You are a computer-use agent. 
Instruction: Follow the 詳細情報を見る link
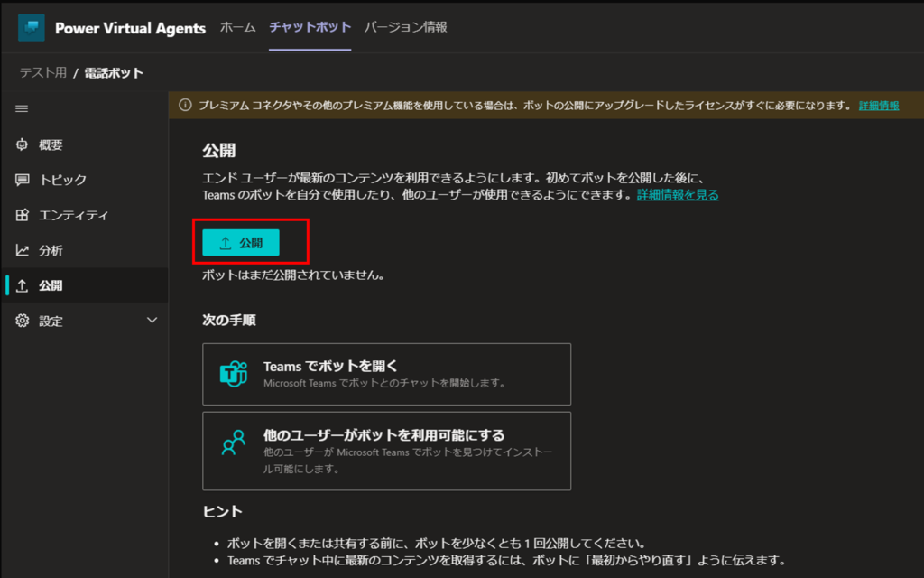(678, 195)
